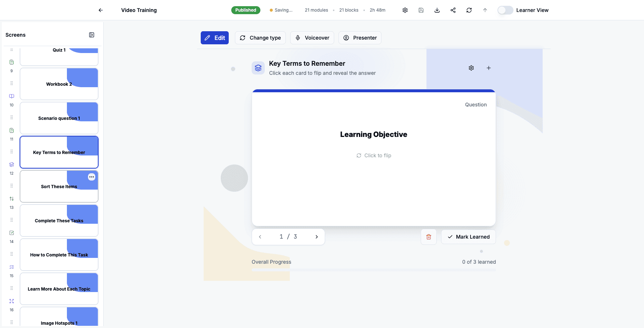Image resolution: width=644 pixels, height=328 pixels.
Task: Click the '21 blocks' text
Action: [x=349, y=10]
